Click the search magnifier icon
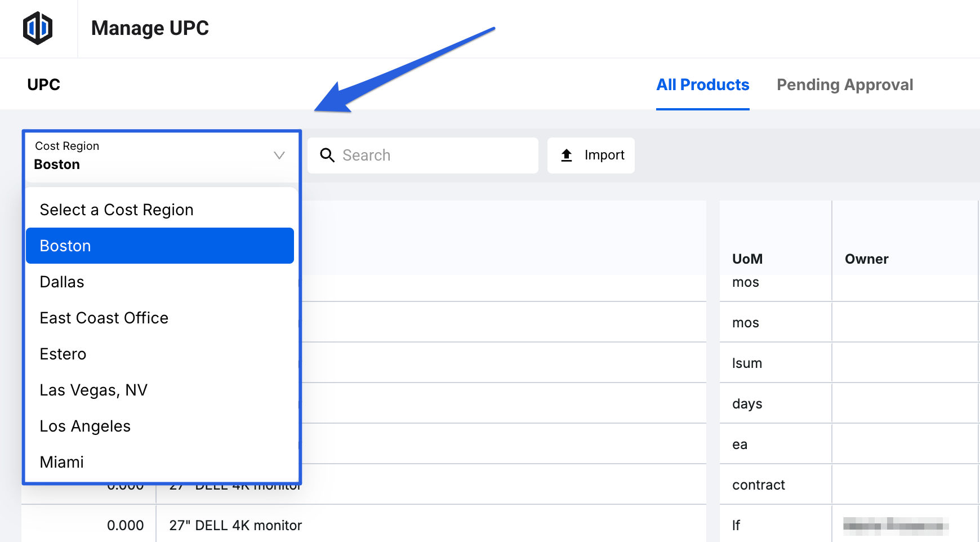The width and height of the screenshot is (980, 542). click(327, 155)
